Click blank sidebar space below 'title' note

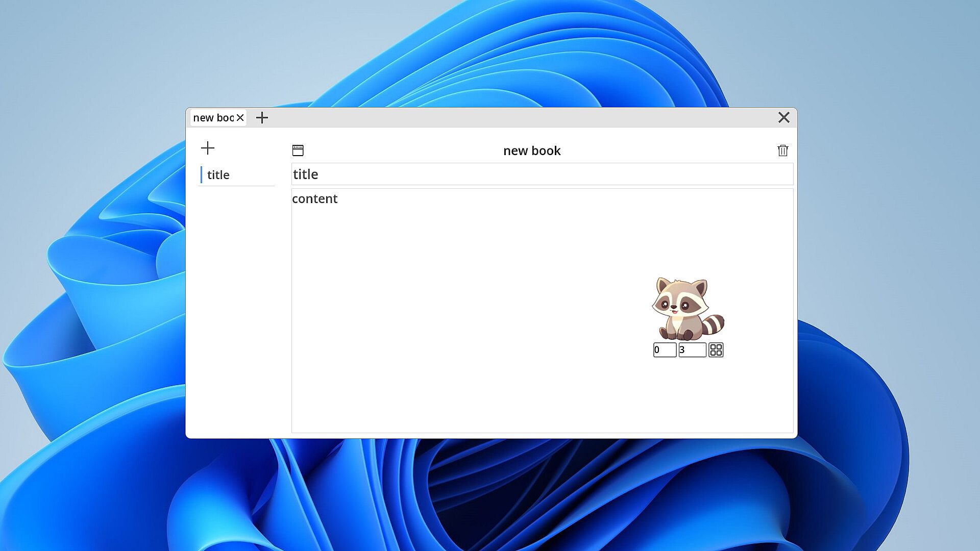236,306
